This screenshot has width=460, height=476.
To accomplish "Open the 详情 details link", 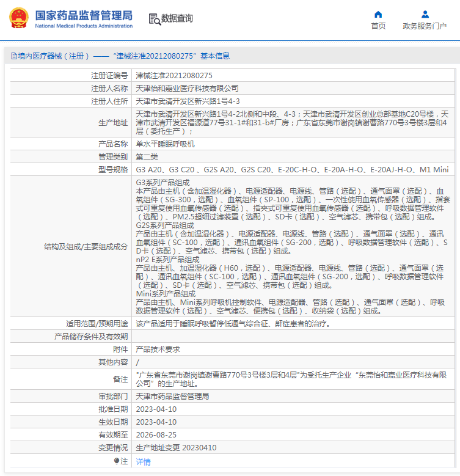I will click(143, 462).
